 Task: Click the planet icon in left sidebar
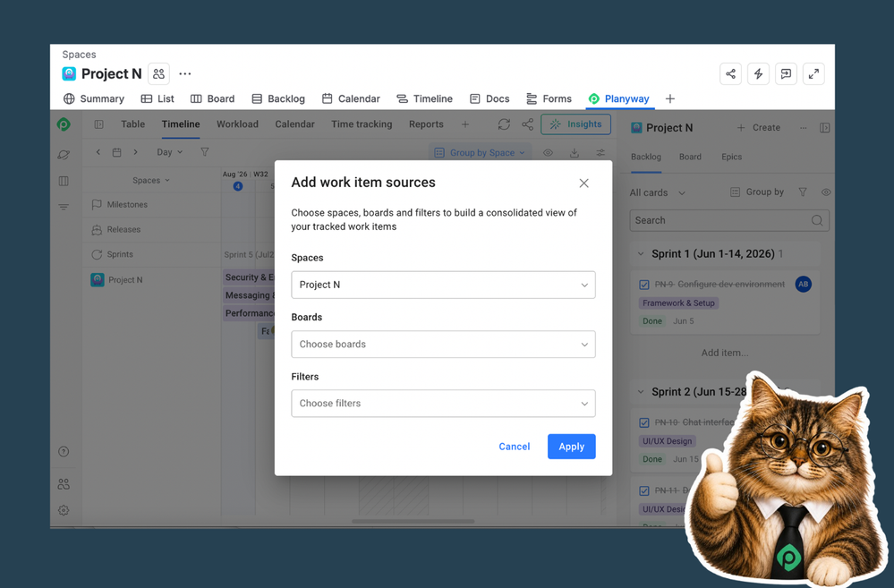pos(64,154)
